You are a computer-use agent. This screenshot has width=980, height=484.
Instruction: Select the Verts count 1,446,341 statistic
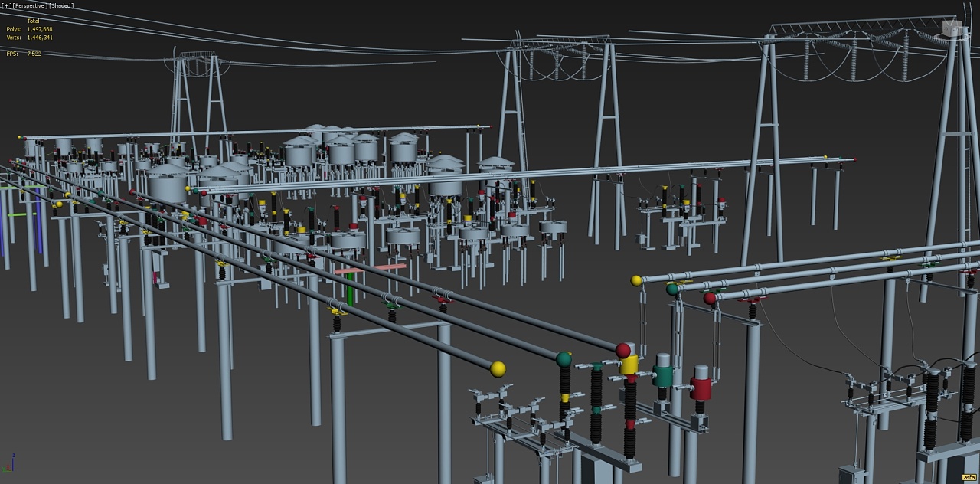click(29, 38)
